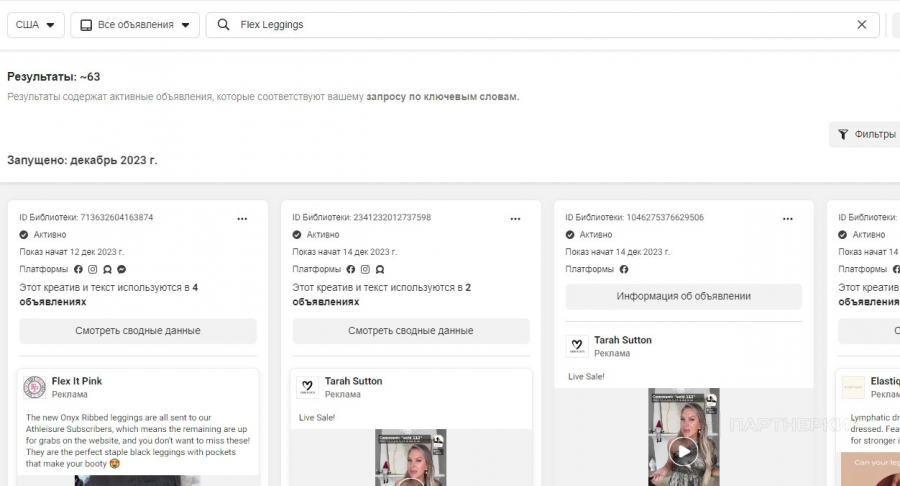The height and width of the screenshot is (486, 900).
Task: Click Активно status icon on ad 1046275376629506
Action: tap(570, 235)
